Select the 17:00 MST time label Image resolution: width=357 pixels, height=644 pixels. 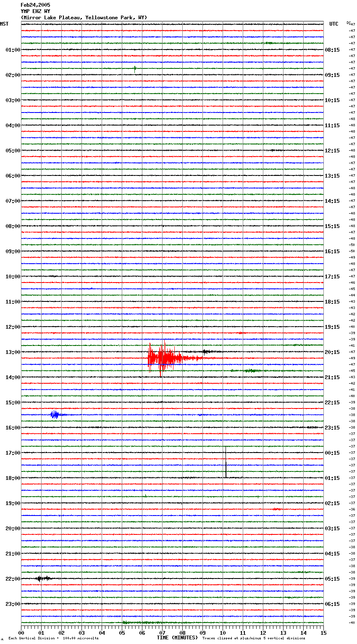pos(13,453)
